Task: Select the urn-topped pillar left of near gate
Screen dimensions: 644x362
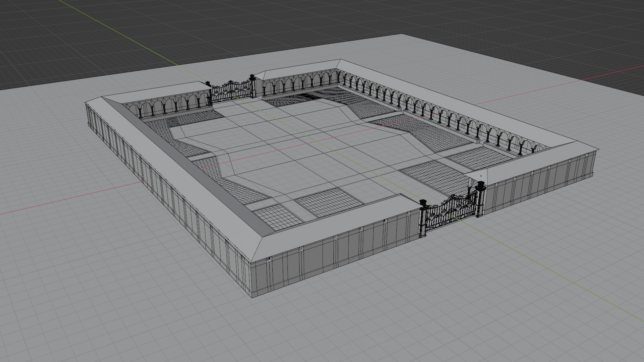Action: [x=423, y=218]
